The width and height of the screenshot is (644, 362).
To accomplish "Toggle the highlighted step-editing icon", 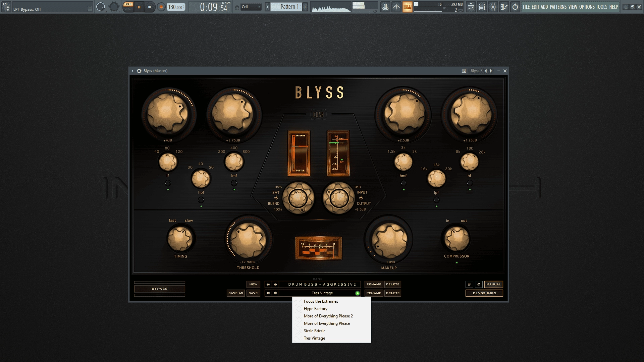I will coord(407,7).
